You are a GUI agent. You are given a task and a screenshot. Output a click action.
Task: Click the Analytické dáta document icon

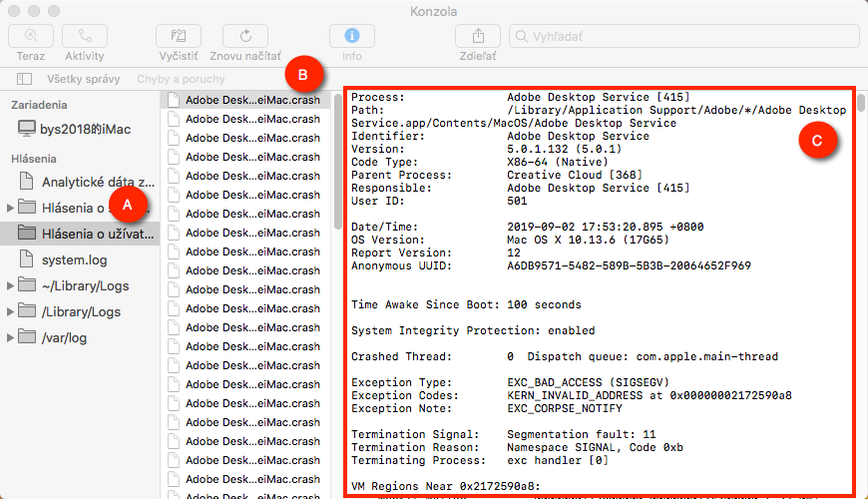click(x=26, y=181)
